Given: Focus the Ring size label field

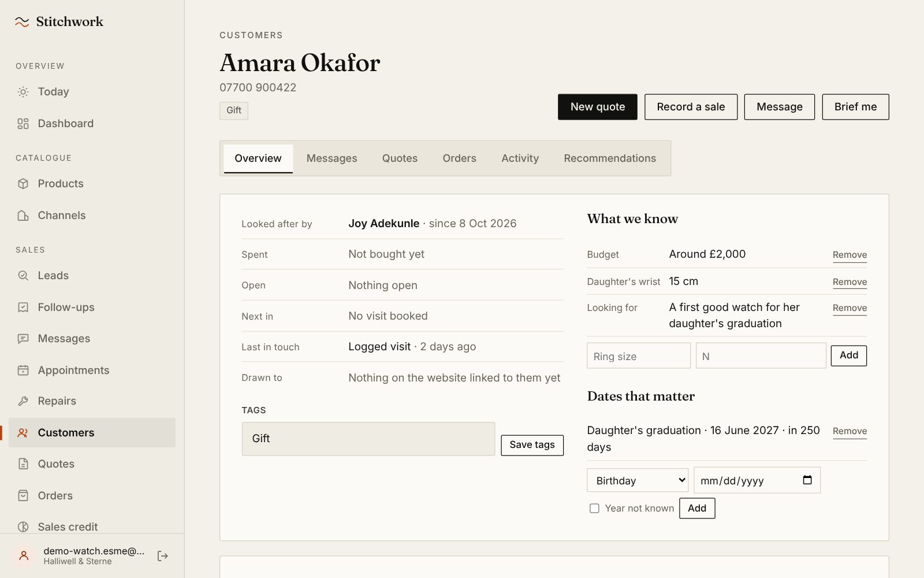Looking at the screenshot, I should pyautogui.click(x=639, y=356).
